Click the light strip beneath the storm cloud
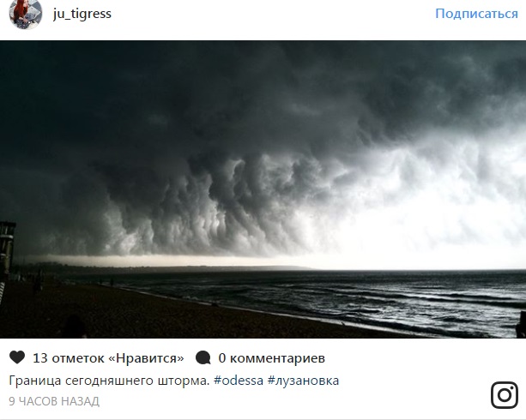This screenshot has height=420, width=526. (167, 261)
